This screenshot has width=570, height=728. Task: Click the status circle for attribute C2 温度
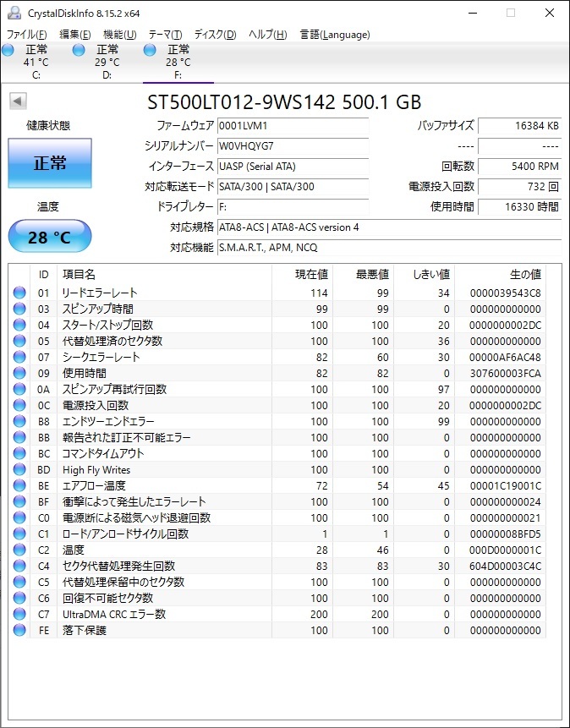[x=19, y=550]
